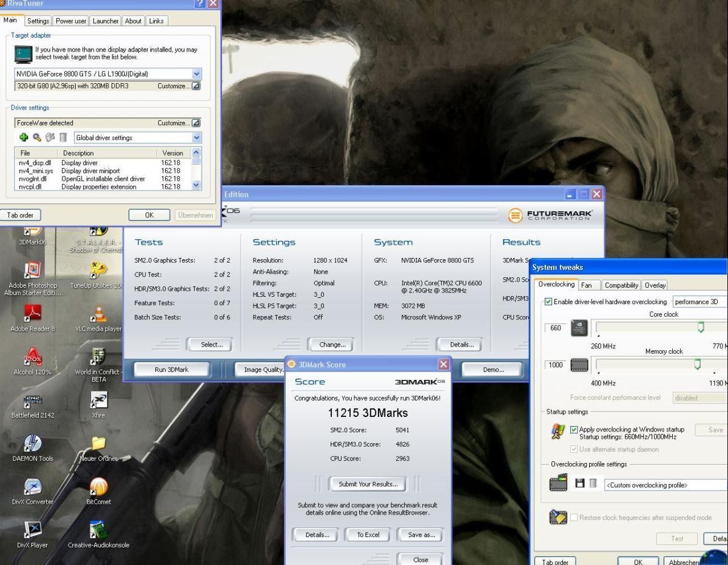This screenshot has height=565, width=728.
Task: Click OK button in RivaTuner main window
Action: (x=149, y=215)
